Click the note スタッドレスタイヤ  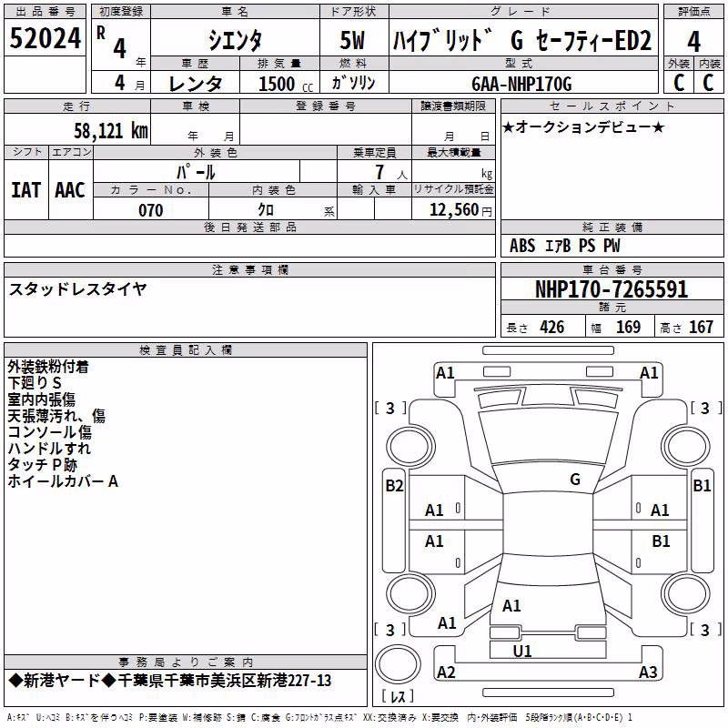pyautogui.click(x=78, y=289)
